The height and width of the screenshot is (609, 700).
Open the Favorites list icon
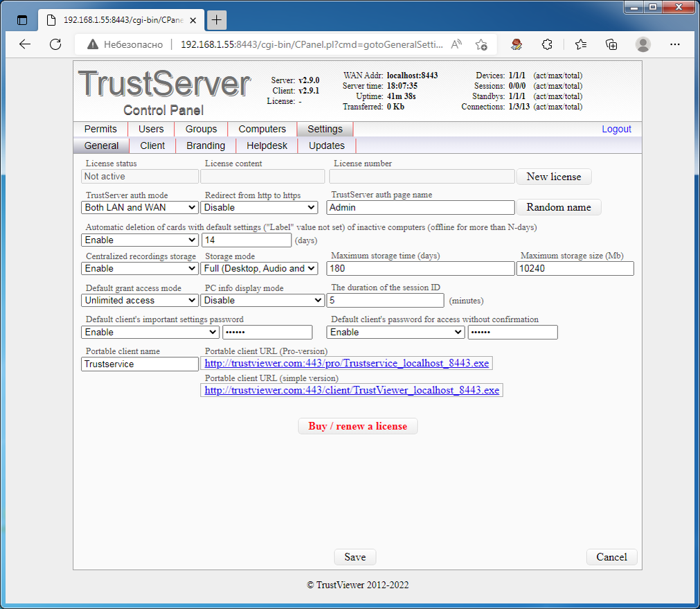click(581, 44)
